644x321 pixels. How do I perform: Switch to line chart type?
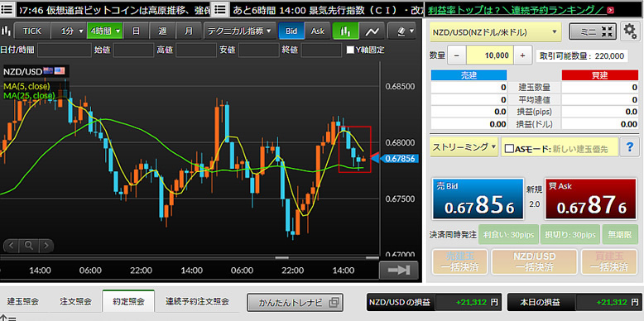click(372, 31)
